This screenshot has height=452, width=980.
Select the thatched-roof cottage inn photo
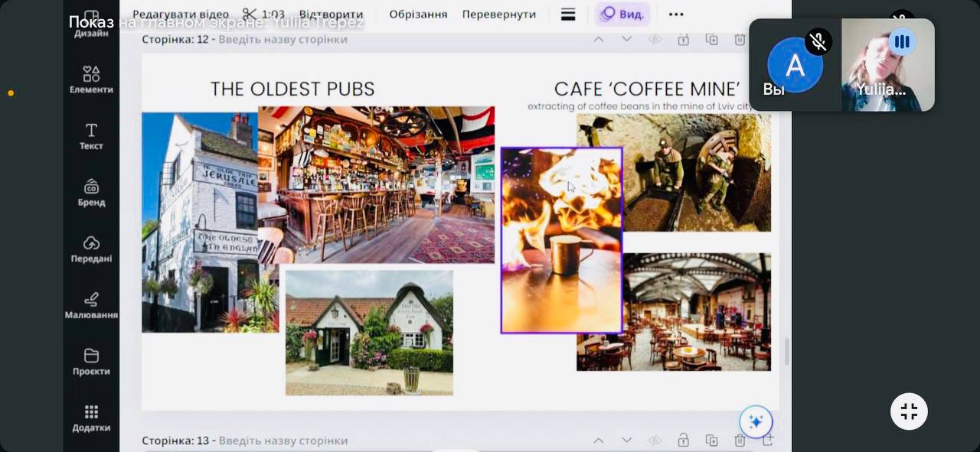point(369,333)
